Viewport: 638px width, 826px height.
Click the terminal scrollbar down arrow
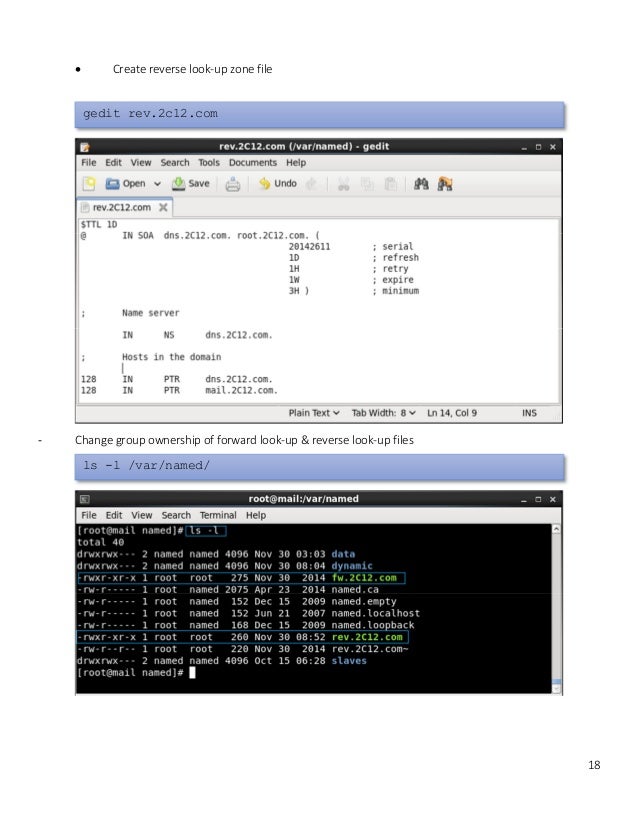pyautogui.click(x=556, y=687)
